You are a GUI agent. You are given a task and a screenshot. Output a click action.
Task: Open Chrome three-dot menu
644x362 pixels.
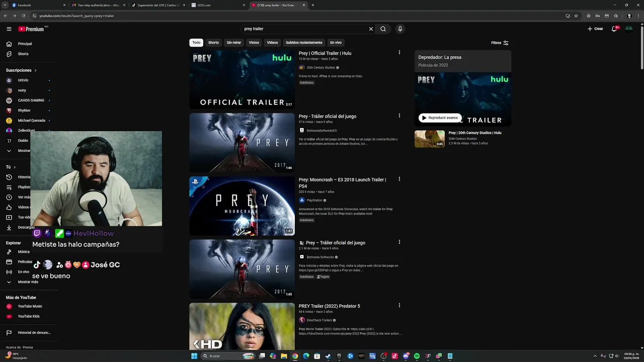click(637, 16)
